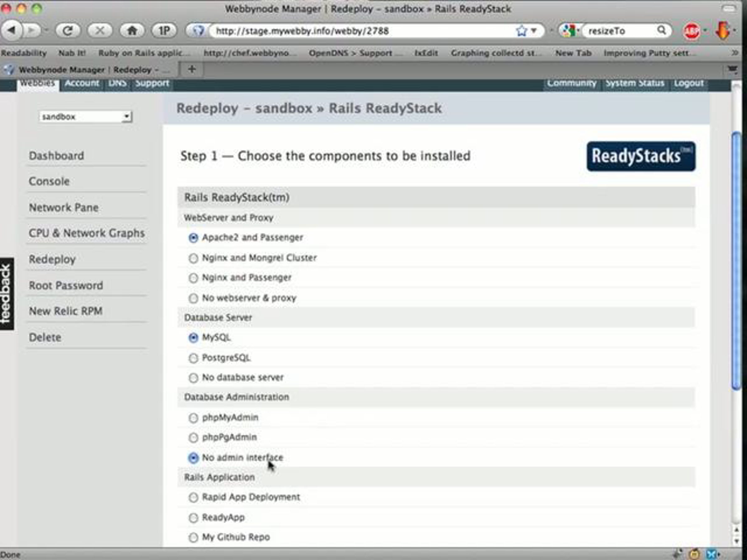The image size is (747, 560).
Task: Click Logout
Action: click(689, 83)
